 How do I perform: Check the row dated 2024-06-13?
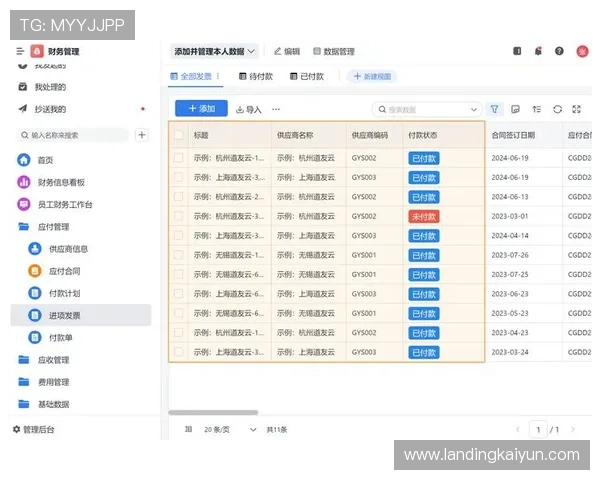coord(178,197)
